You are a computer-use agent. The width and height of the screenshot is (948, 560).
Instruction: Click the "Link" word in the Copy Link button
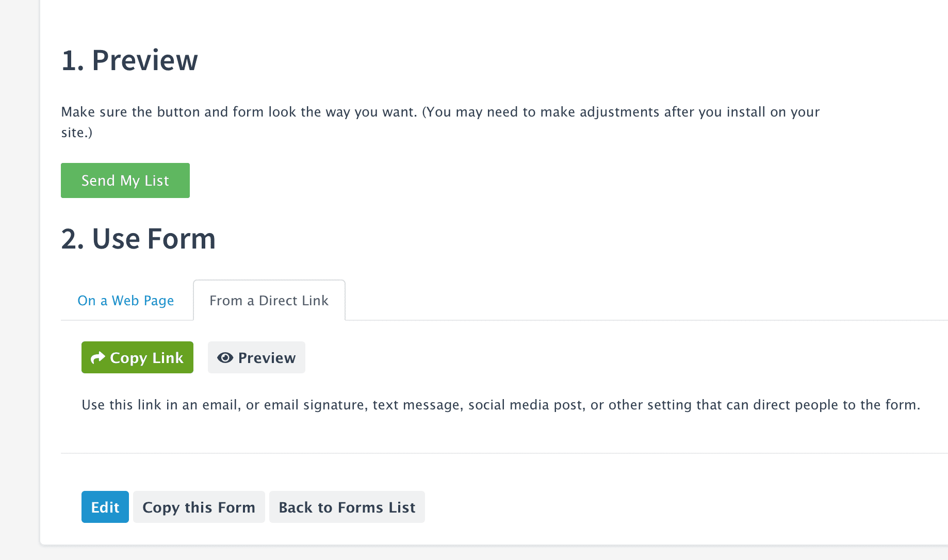click(168, 357)
